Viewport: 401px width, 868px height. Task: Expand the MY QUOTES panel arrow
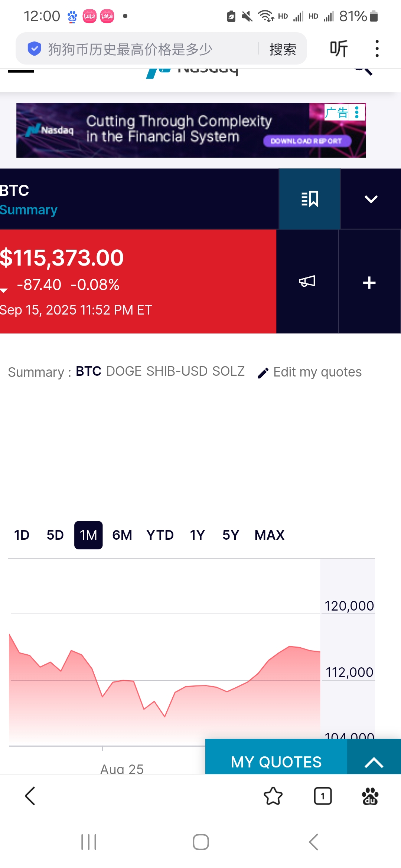pyautogui.click(x=374, y=762)
